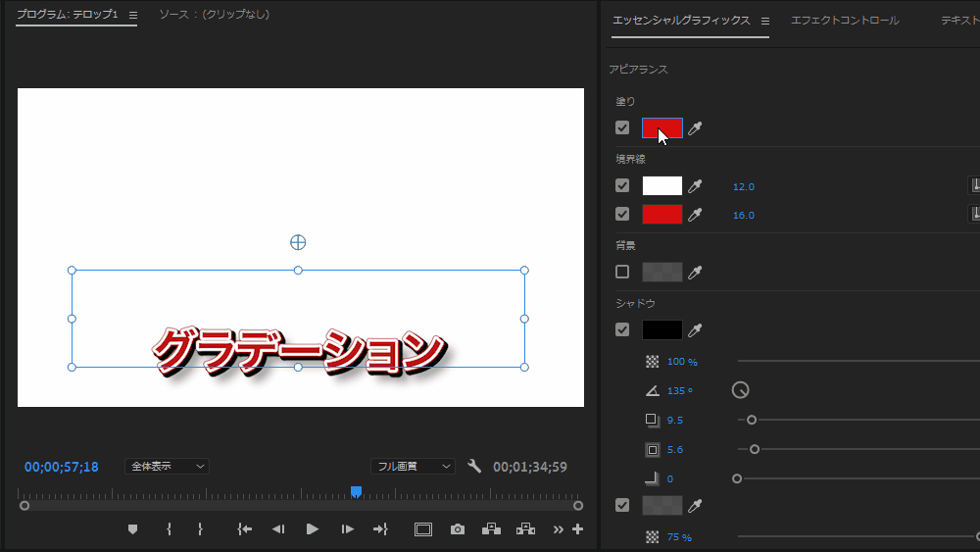
Task: Mark In point with left brace
Action: point(169,528)
